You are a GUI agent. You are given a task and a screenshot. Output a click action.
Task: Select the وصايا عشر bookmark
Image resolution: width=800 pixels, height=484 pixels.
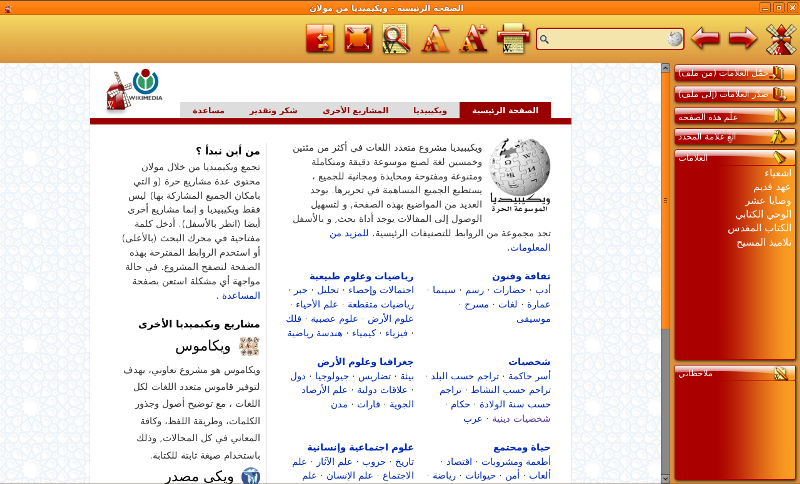pos(768,201)
